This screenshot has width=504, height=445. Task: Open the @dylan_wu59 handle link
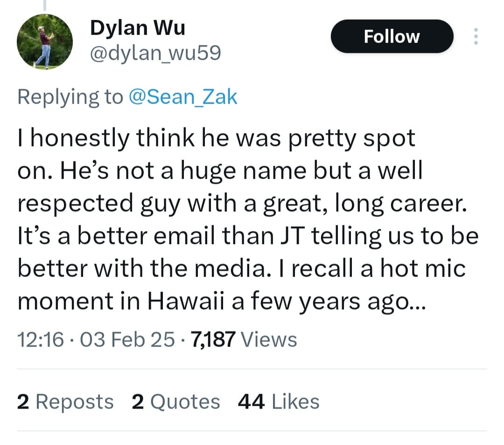pos(155,55)
